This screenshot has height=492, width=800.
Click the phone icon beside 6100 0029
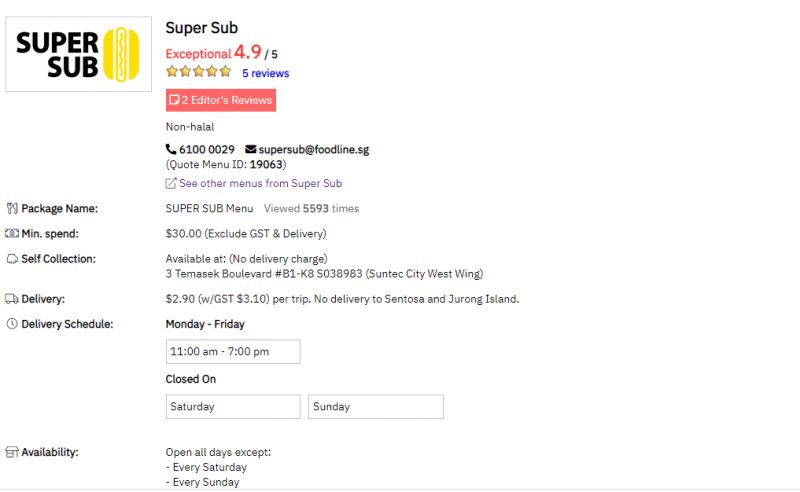[171, 149]
